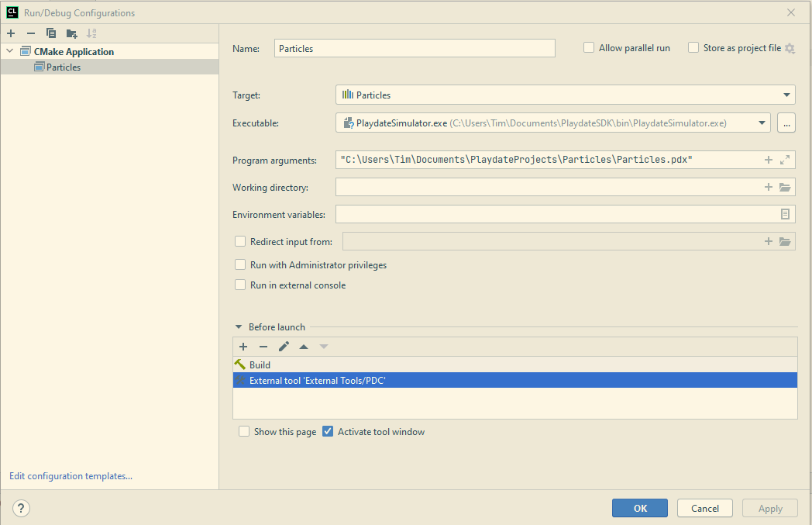Insert macro in Redirect input field
Viewport: 812px width, 525px height.
(769, 241)
